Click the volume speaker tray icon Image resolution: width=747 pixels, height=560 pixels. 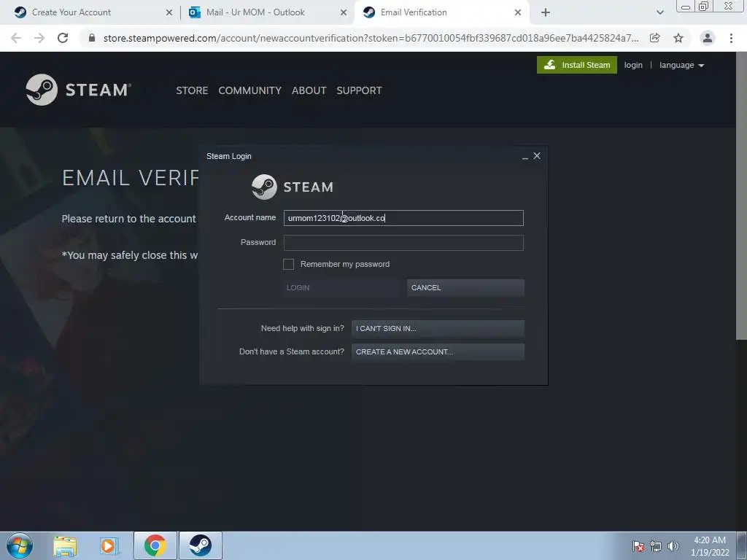[673, 546]
